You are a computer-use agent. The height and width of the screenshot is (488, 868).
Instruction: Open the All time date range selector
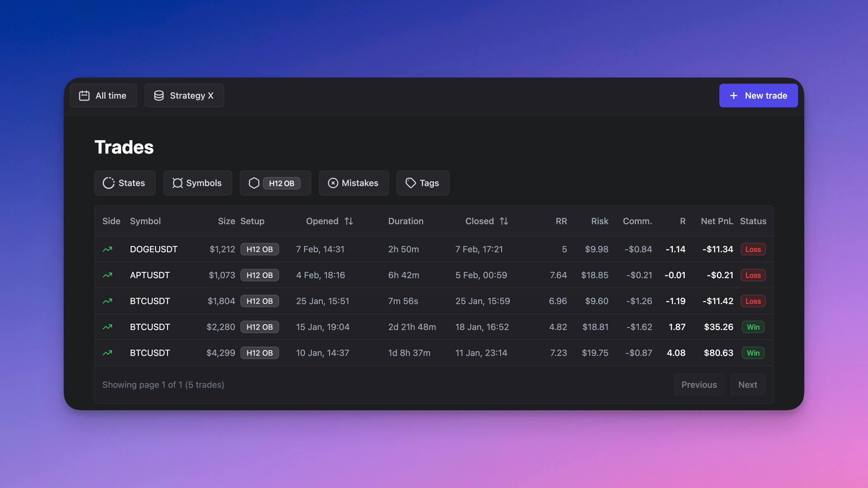[x=103, y=96]
